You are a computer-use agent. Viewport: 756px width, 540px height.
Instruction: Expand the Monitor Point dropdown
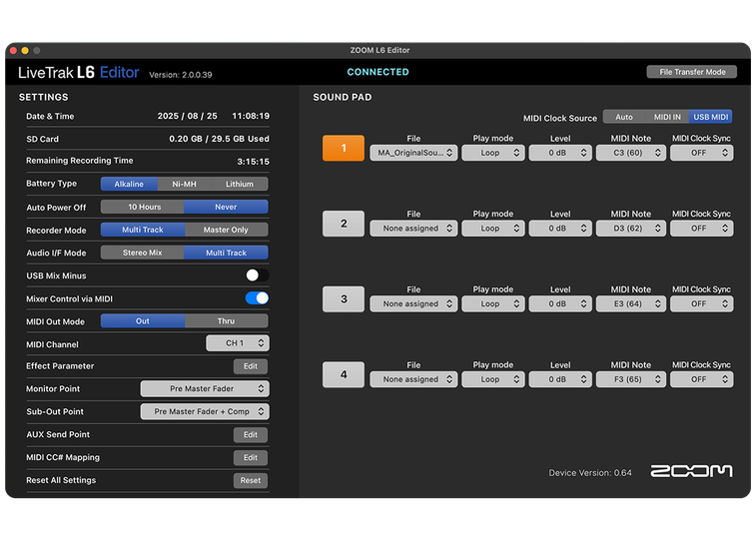pyautogui.click(x=205, y=389)
